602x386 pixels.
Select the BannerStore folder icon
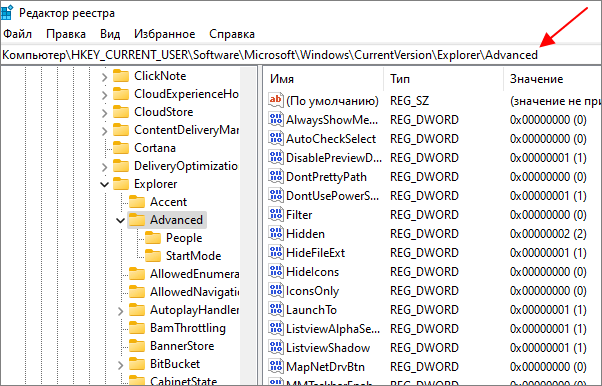(137, 346)
